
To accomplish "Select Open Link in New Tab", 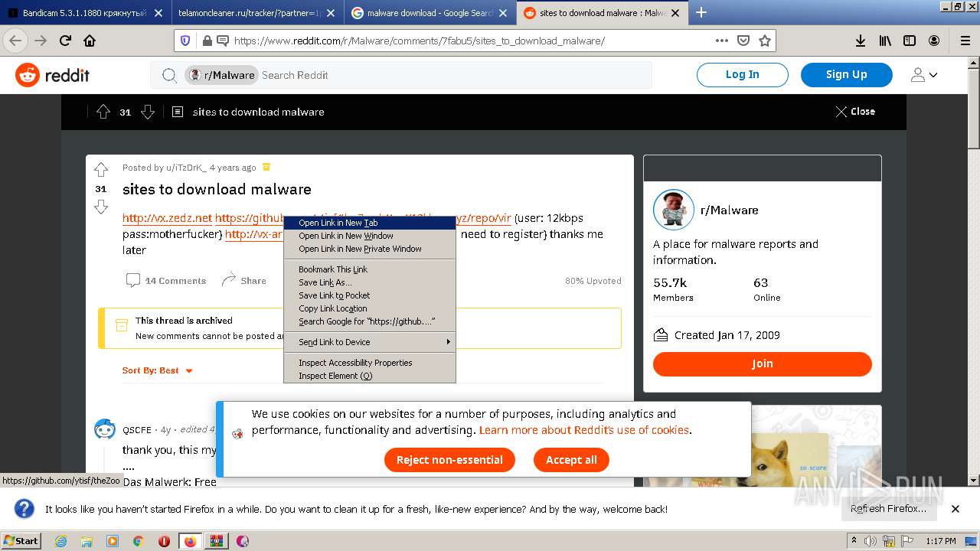I will pyautogui.click(x=370, y=223).
